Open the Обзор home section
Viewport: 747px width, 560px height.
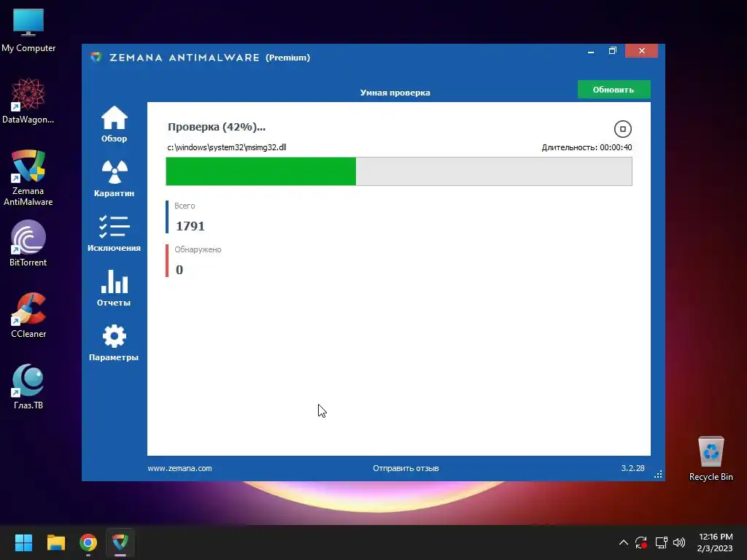[x=114, y=124]
